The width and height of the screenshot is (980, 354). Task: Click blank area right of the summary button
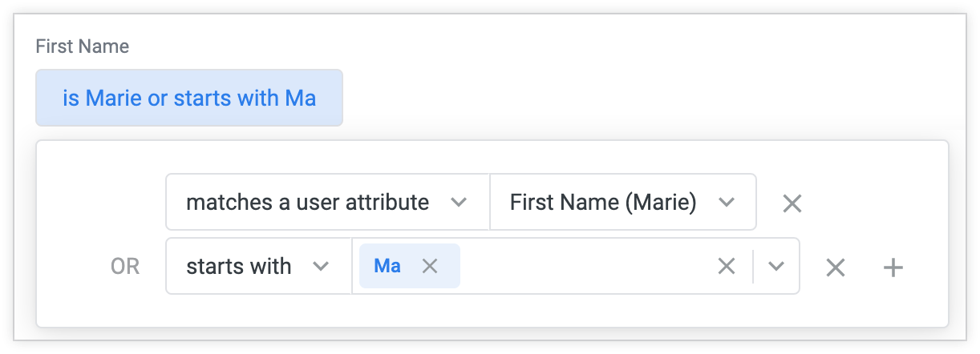click(x=642, y=98)
